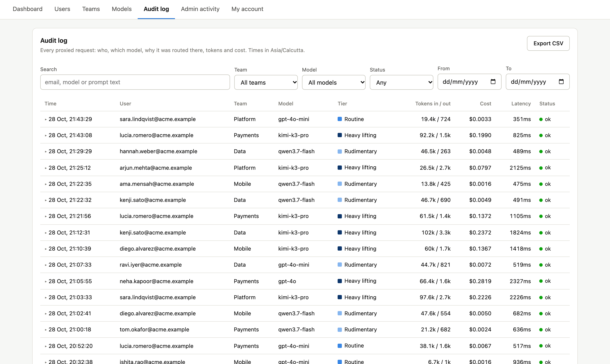This screenshot has width=610, height=364.
Task: Expand the 21:05:55 neha.kapoor row
Action: pyautogui.click(x=46, y=281)
